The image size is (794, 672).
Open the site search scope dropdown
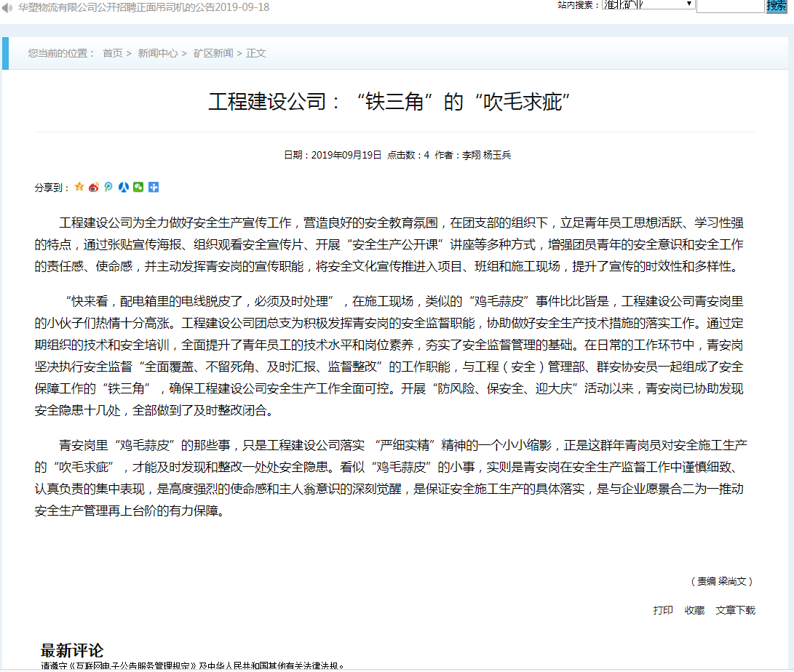tap(647, 4)
